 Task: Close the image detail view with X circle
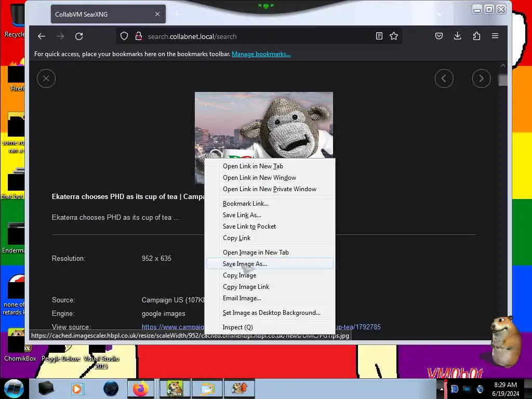(x=46, y=78)
